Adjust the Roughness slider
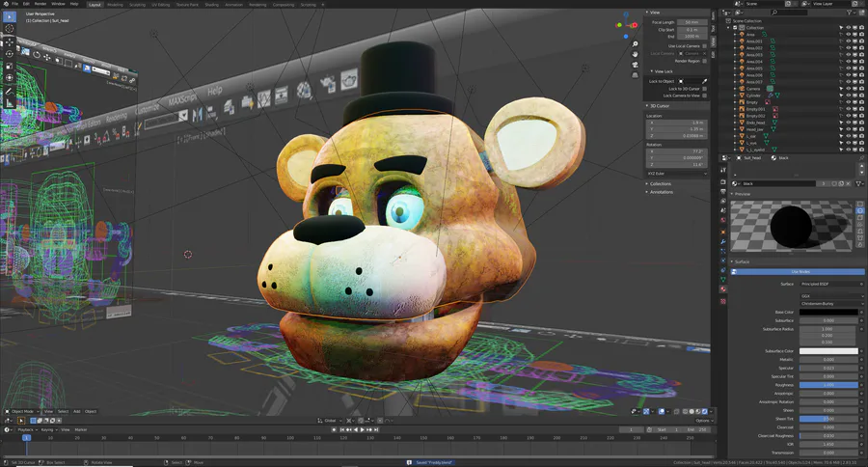Viewport: 868px width, 467px height. coord(828,385)
